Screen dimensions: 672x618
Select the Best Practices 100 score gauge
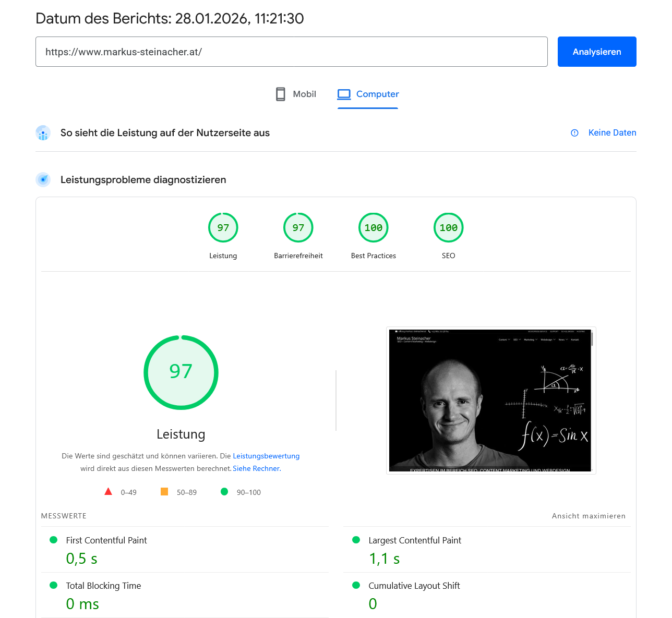point(373,227)
